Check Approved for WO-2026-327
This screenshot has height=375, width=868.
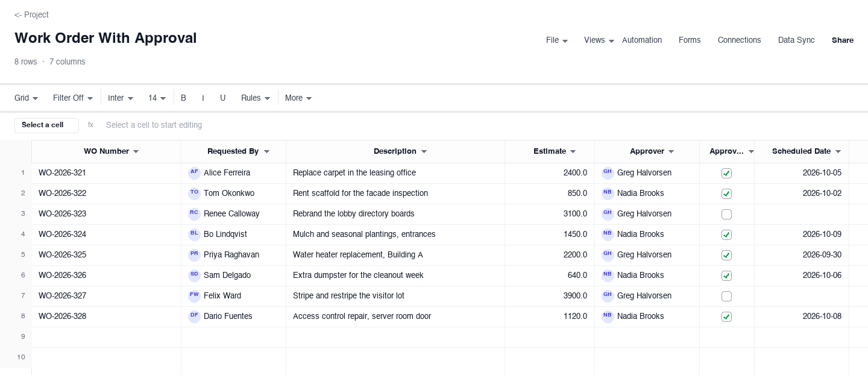pyautogui.click(x=726, y=296)
